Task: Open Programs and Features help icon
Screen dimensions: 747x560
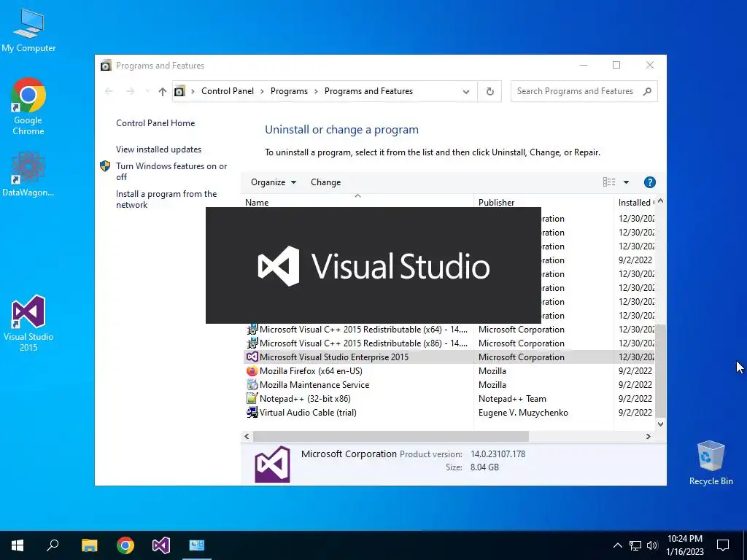Action: [x=649, y=182]
